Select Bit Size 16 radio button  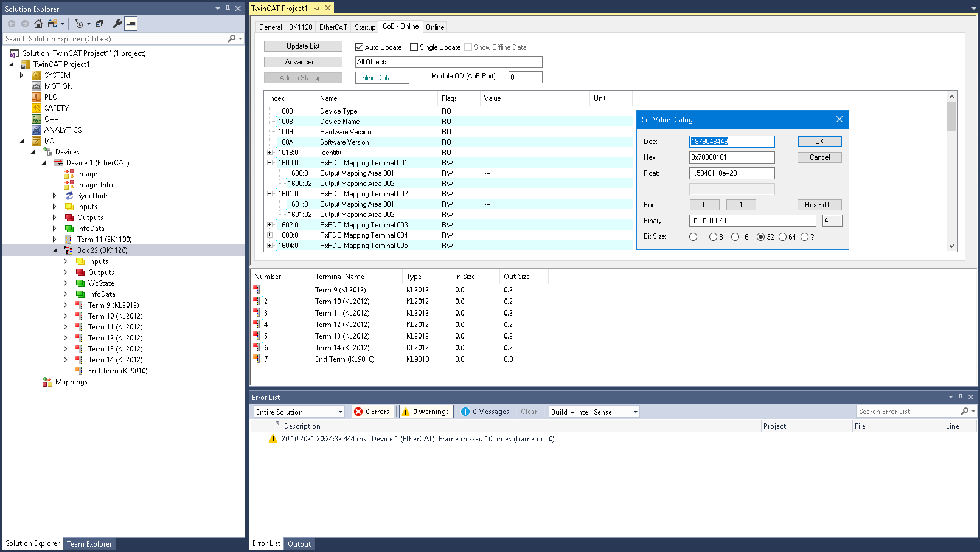coord(735,237)
